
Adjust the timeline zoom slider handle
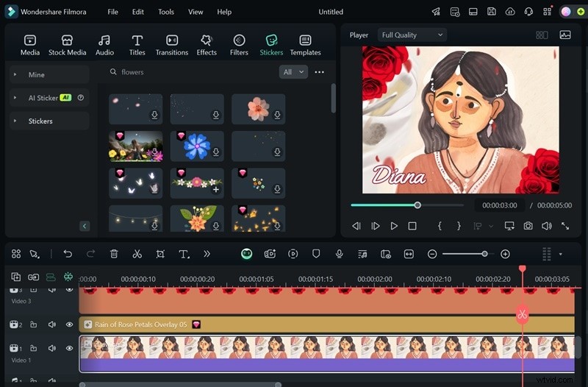tap(484, 254)
